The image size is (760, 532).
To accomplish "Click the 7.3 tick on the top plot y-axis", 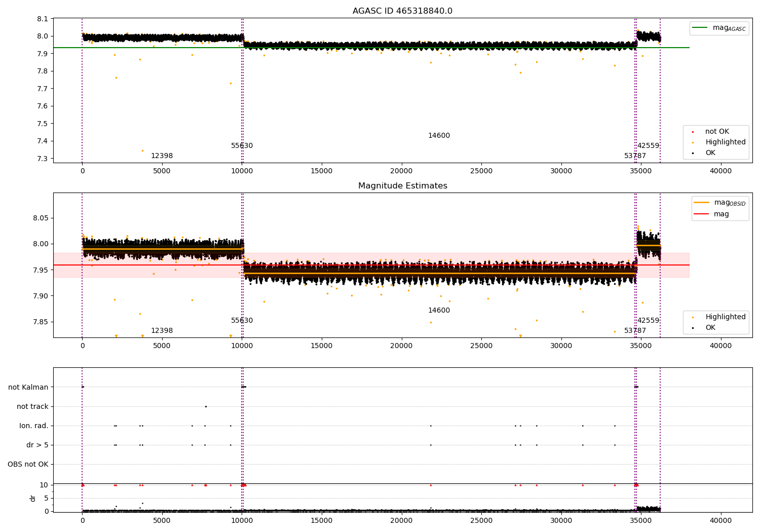I will click(x=43, y=159).
